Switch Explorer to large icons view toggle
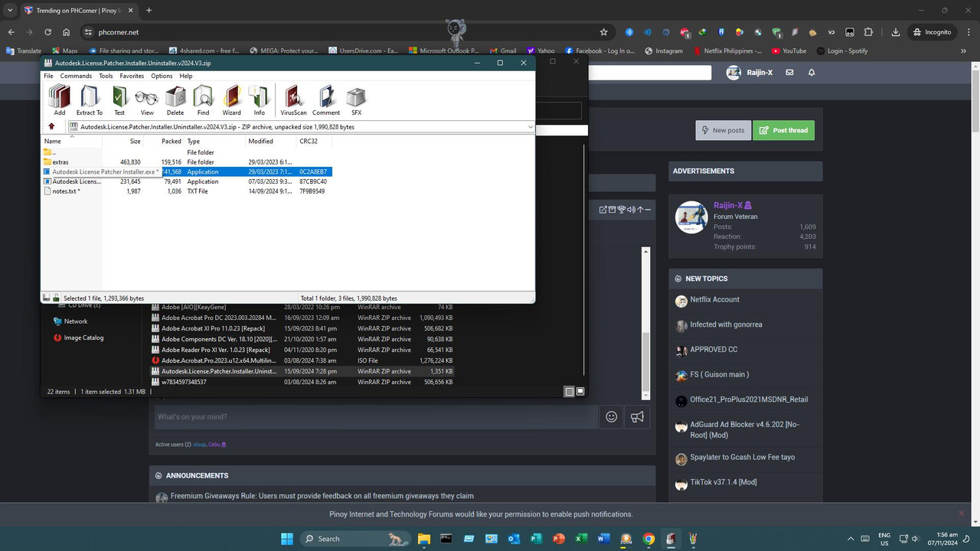980x551 pixels. tap(580, 391)
